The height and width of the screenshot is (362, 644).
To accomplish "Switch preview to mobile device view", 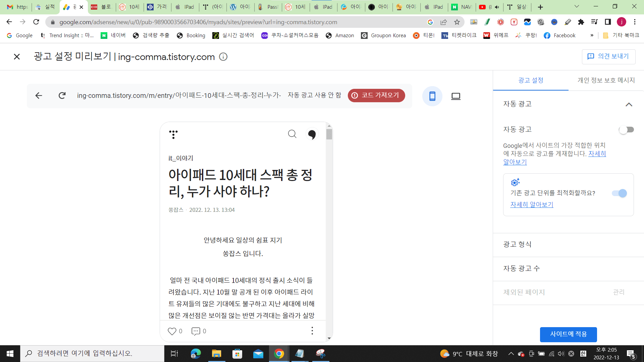I will coord(432,96).
